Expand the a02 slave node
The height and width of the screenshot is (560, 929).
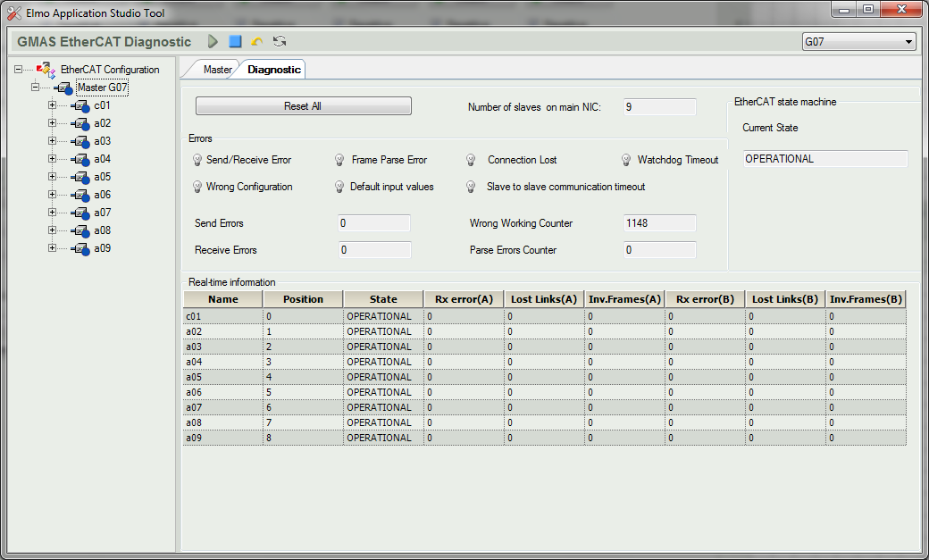click(x=52, y=122)
